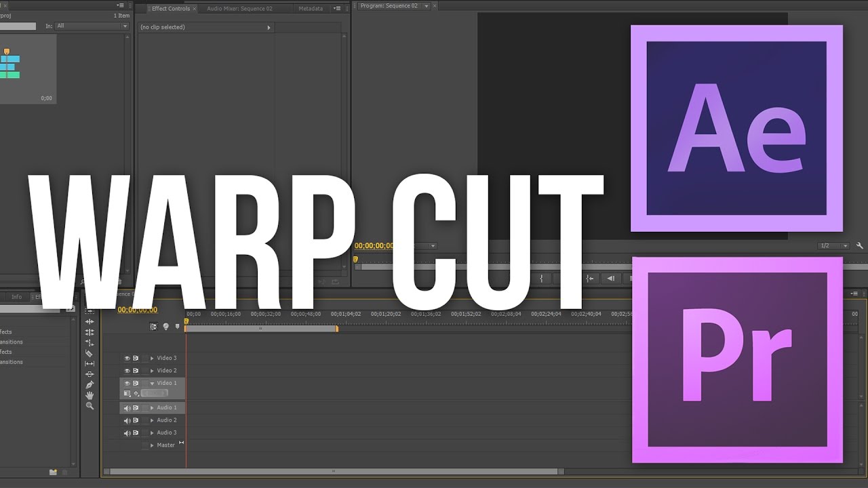868x488 pixels.
Task: Click Show Keyframes icon under Video 1
Action: tap(136, 393)
